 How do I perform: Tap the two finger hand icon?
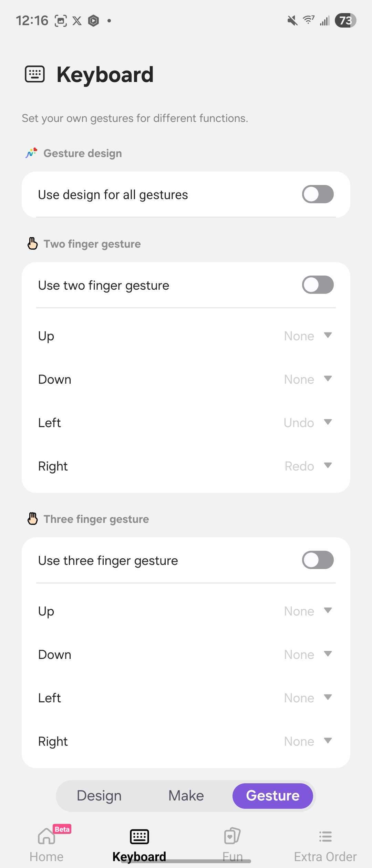pyautogui.click(x=32, y=244)
